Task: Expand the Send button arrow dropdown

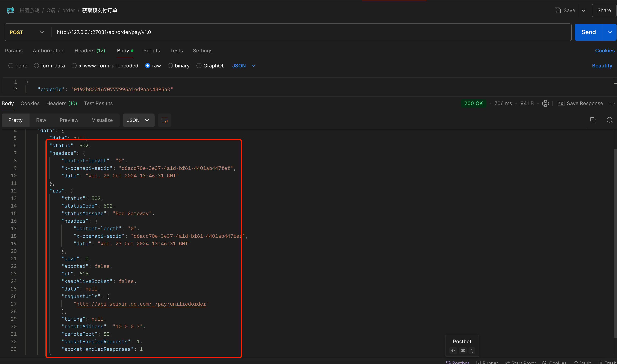Action: [610, 32]
